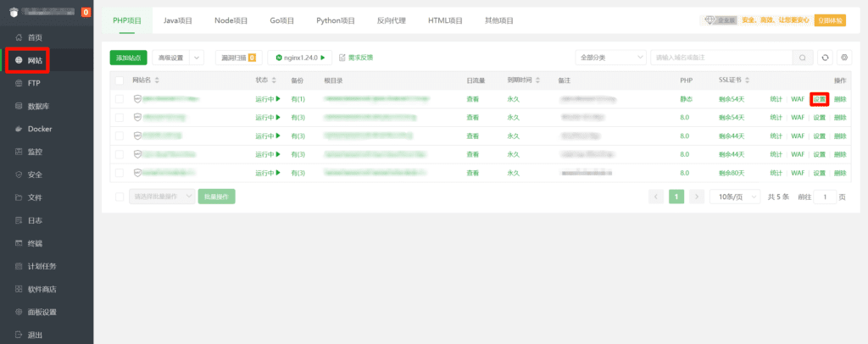Click the 批量操作 button

pos(216,197)
